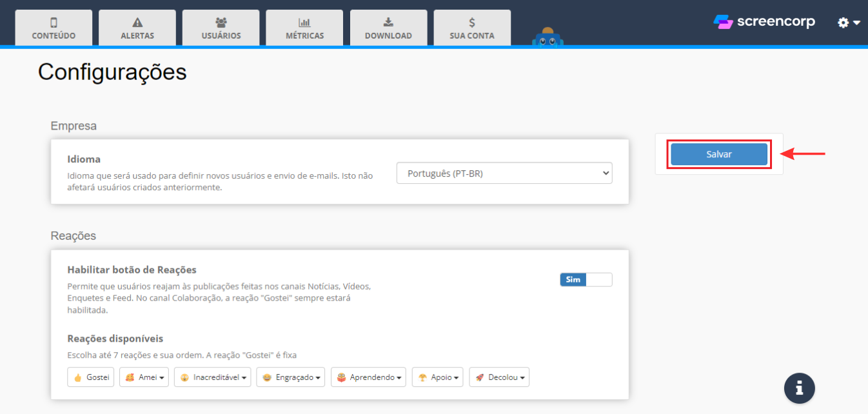The image size is (868, 414).
Task: Click the download arrow icon
Action: tap(388, 23)
